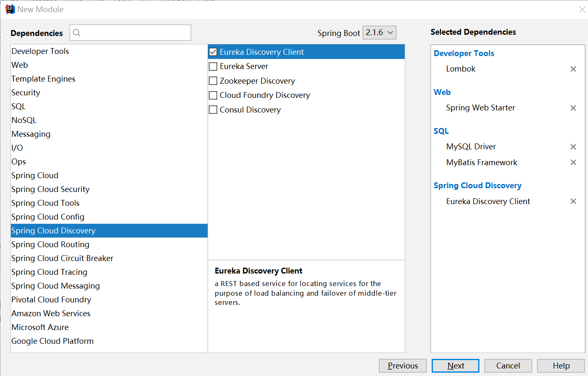Image resolution: width=588 pixels, height=376 pixels.
Task: Focus the dependencies search field
Action: [x=131, y=33]
